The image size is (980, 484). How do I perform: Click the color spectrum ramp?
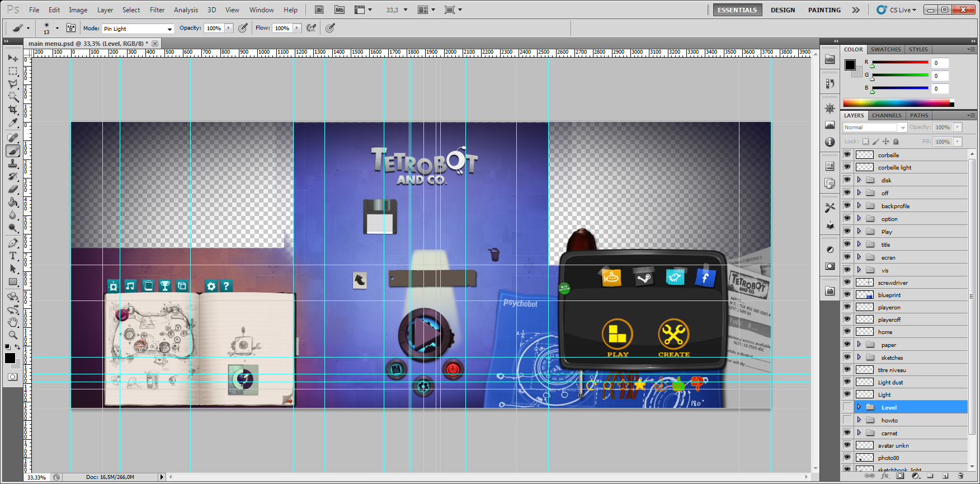click(898, 103)
